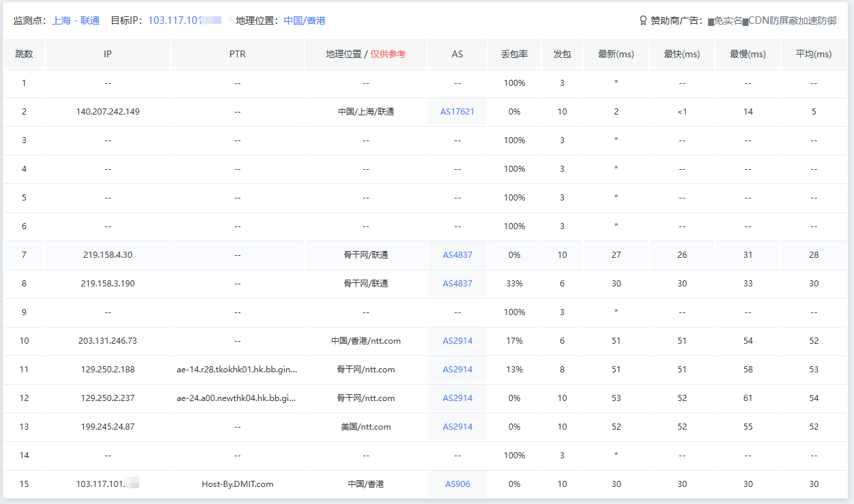
Task: Select IP address 203.131.246.73
Action: coord(108,341)
